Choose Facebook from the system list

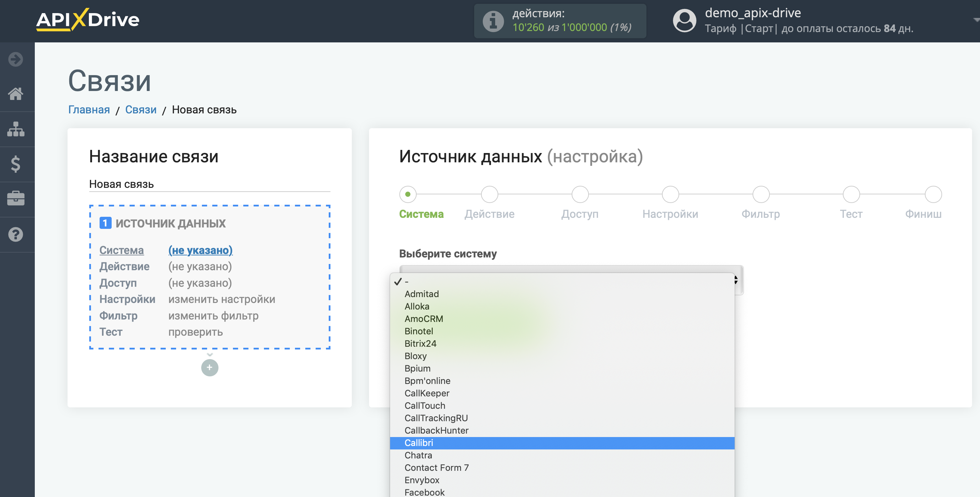click(562, 492)
